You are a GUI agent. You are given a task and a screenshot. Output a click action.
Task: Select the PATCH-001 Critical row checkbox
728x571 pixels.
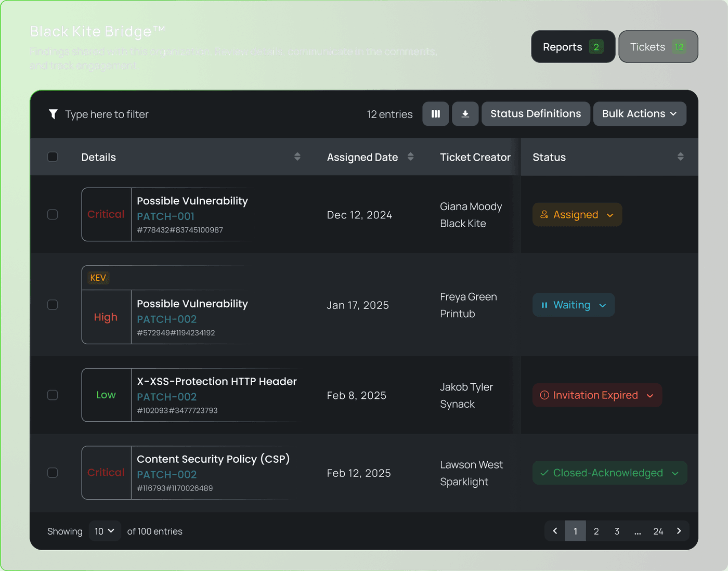[53, 214]
